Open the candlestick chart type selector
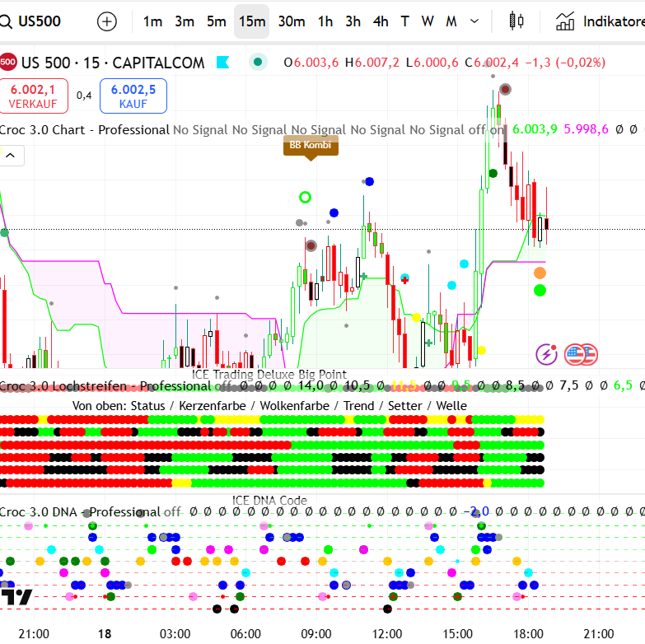This screenshot has height=644, width=645. (516, 21)
